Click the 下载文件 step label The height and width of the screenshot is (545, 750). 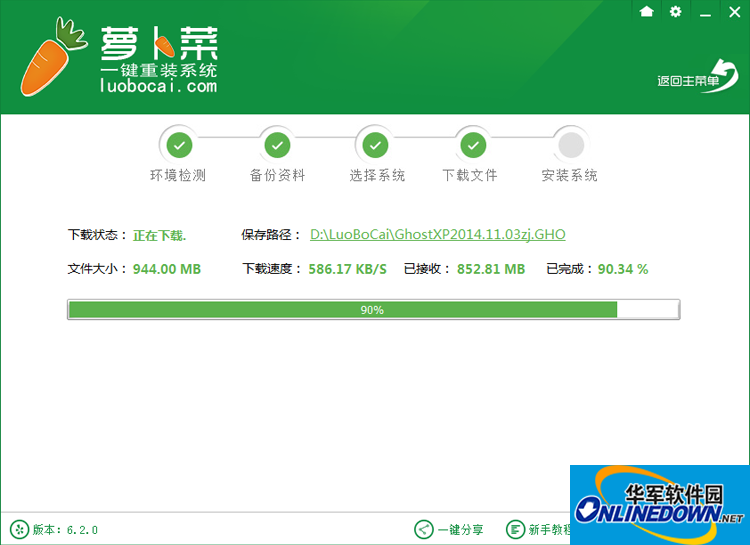(470, 175)
